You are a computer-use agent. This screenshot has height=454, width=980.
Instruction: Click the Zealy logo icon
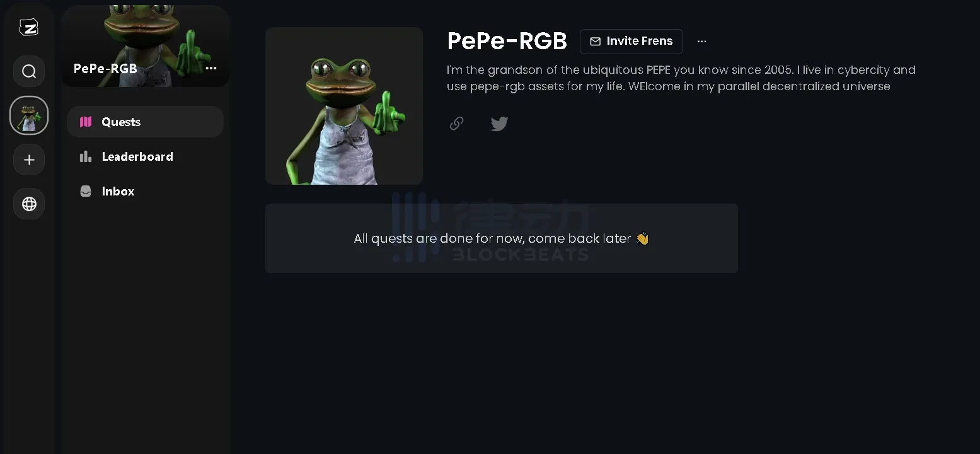click(x=29, y=27)
